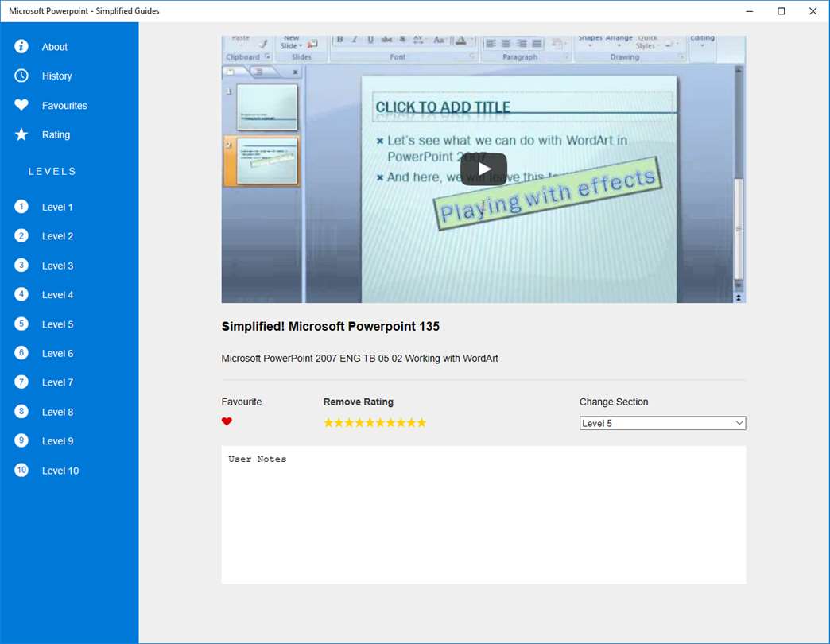The image size is (830, 644).
Task: Click the Level 1 numbered circle icon
Action: [21, 207]
